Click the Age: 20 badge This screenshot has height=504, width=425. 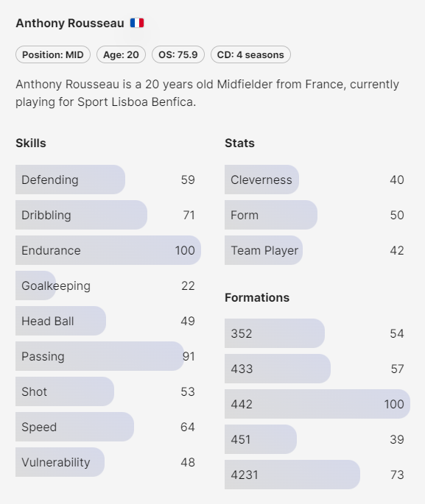click(x=121, y=54)
